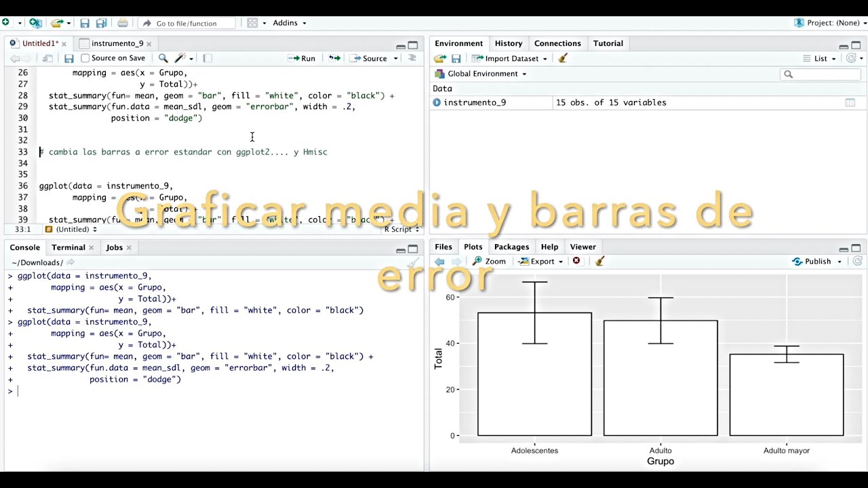Switch to the instrumento_9 data tab

point(117,43)
